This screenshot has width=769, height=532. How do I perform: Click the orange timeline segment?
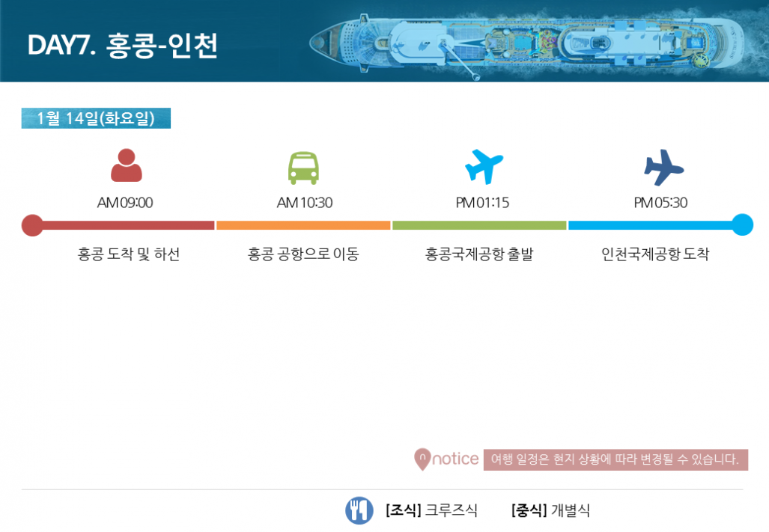point(303,225)
